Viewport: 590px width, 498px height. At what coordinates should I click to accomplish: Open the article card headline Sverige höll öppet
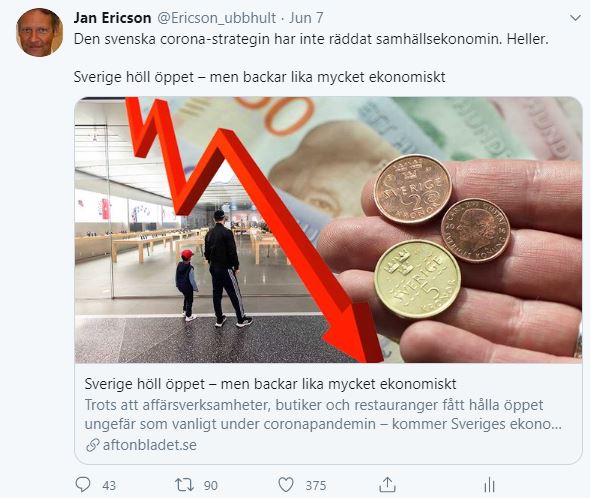(x=270, y=384)
